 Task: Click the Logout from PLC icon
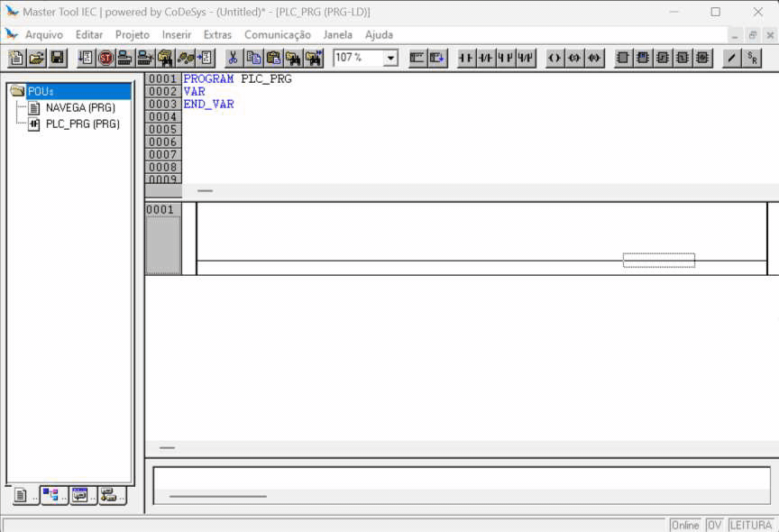[145, 58]
